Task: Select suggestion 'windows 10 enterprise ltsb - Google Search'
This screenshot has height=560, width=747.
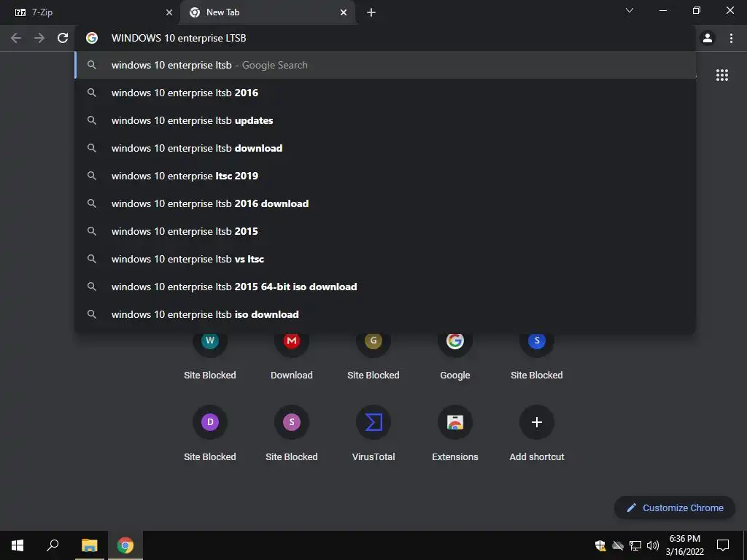Action: (x=385, y=65)
